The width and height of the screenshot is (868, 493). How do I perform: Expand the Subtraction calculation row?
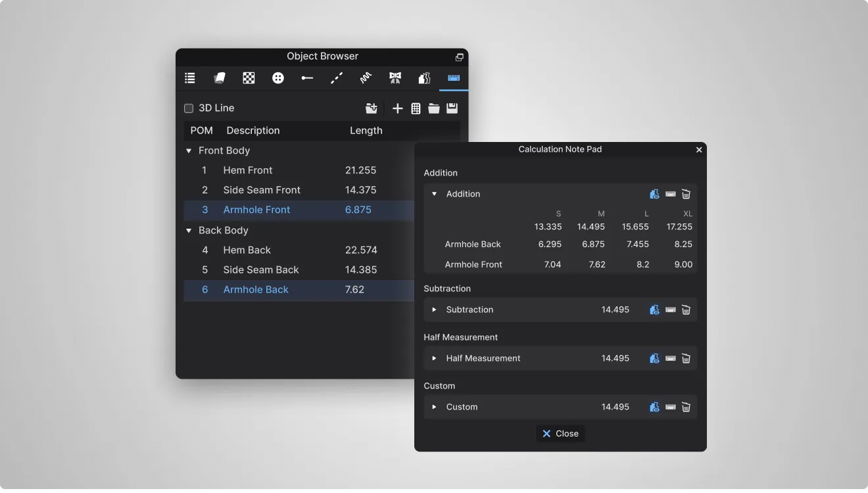point(434,310)
